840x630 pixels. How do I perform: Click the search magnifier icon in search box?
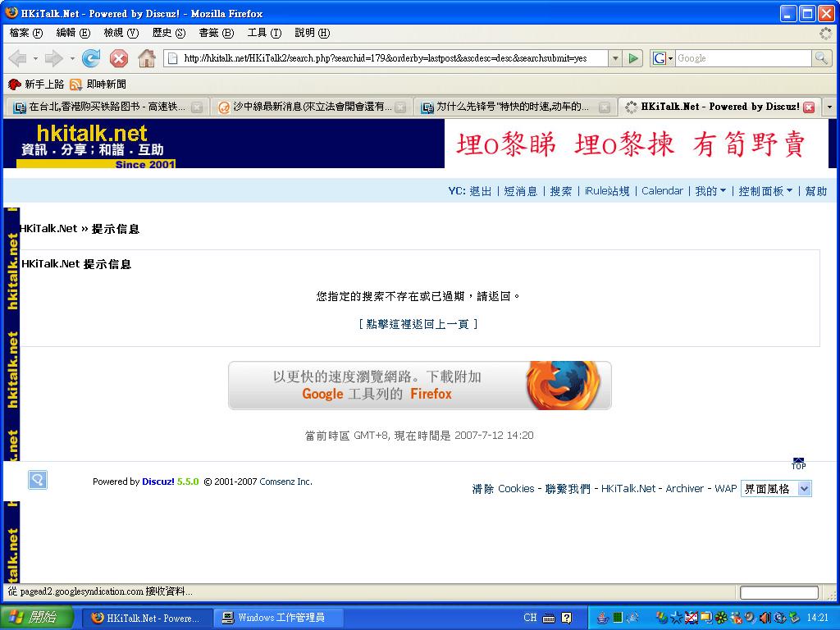point(821,58)
